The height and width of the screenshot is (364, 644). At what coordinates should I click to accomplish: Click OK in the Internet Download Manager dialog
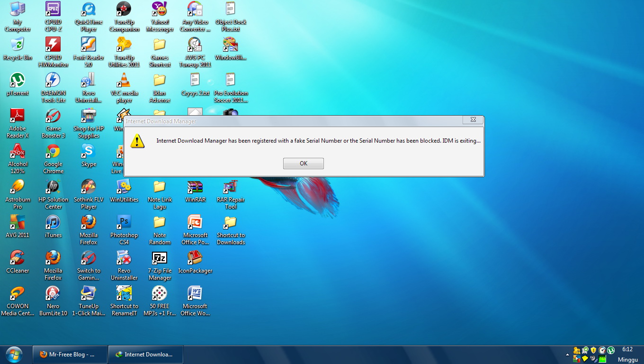304,163
